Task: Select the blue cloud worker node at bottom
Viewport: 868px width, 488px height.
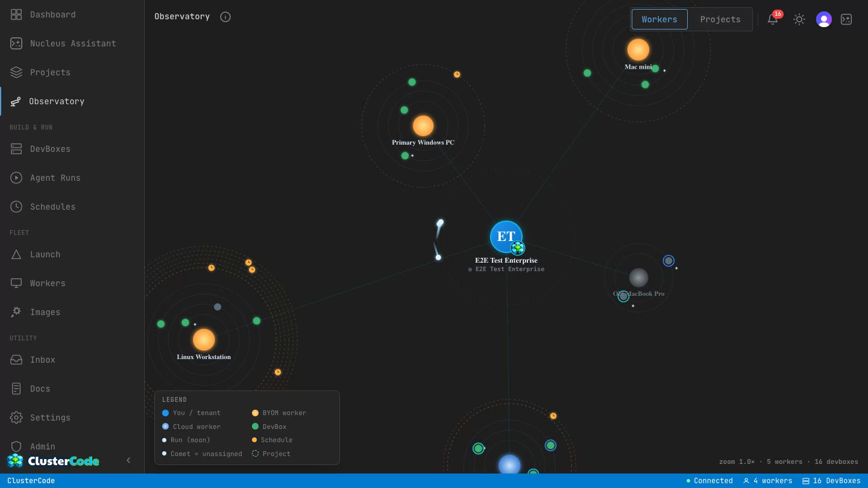Action: click(509, 465)
